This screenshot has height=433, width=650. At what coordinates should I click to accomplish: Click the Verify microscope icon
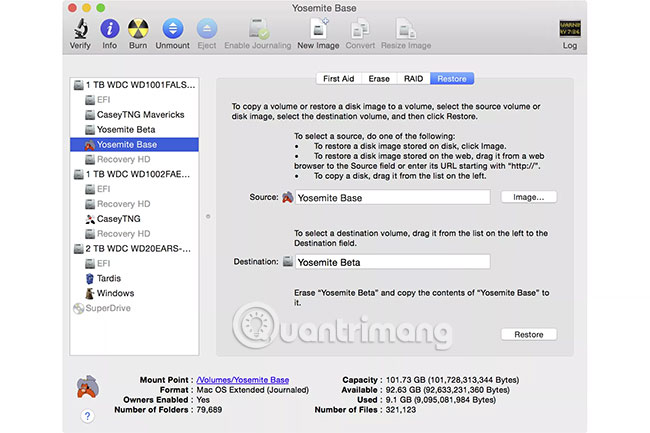(x=81, y=29)
